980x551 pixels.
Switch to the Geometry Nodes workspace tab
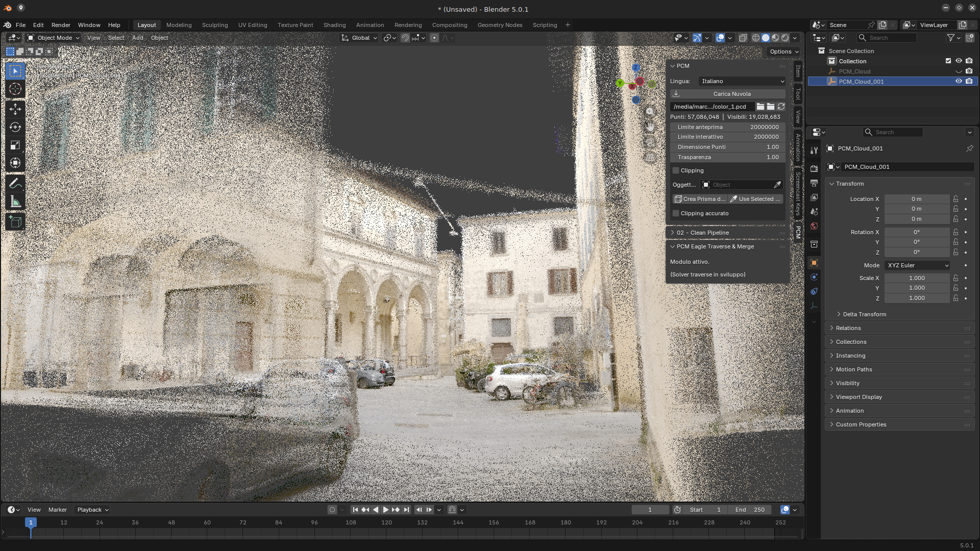coord(500,25)
